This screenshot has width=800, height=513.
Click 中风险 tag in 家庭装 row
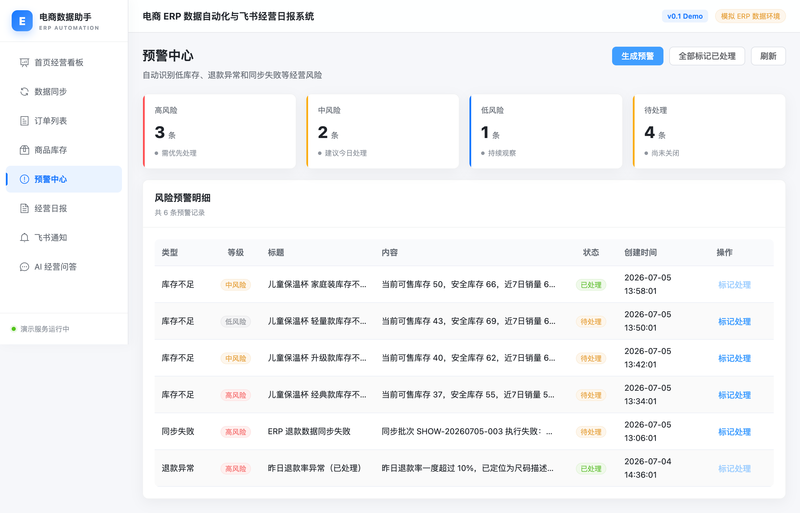tap(235, 285)
